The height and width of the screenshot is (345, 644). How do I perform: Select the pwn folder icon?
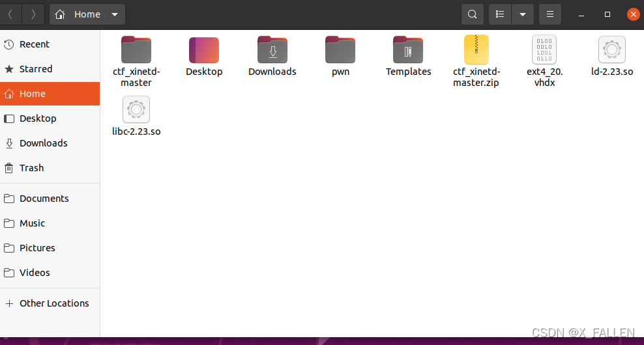pos(340,49)
